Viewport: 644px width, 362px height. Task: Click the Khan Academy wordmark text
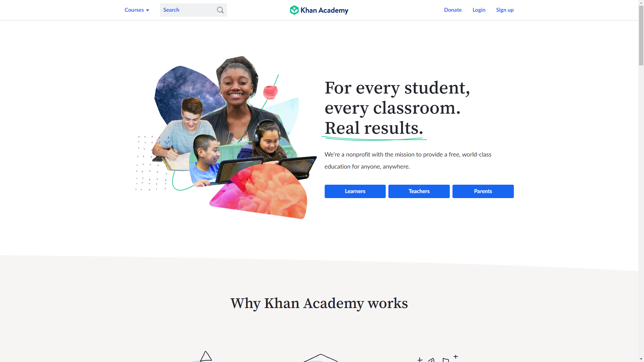[x=324, y=10]
